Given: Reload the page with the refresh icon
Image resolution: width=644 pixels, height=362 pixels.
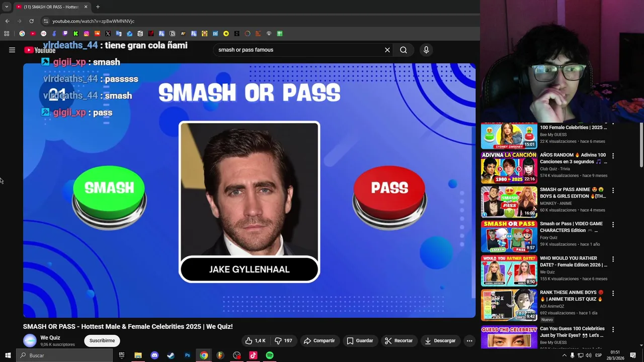Looking at the screenshot, I should pyautogui.click(x=31, y=21).
